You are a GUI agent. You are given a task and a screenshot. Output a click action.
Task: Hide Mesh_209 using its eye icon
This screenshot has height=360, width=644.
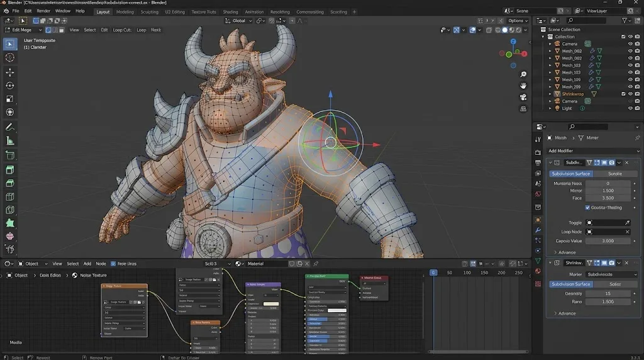(630, 87)
